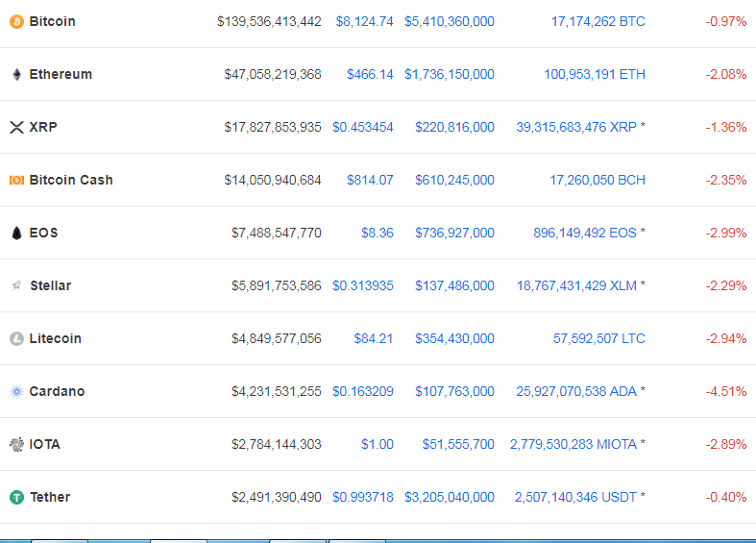
Task: Click XRP volume $220,816,000
Action: tap(454, 127)
